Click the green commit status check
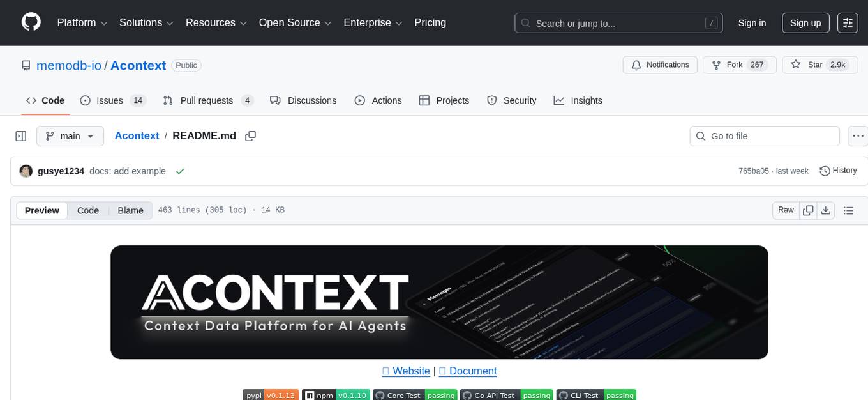 (x=180, y=171)
